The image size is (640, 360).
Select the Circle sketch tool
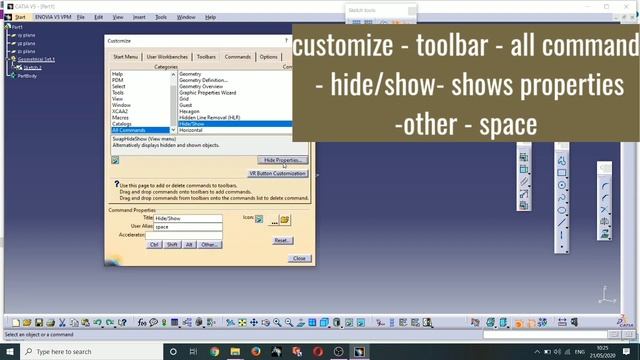point(562,185)
